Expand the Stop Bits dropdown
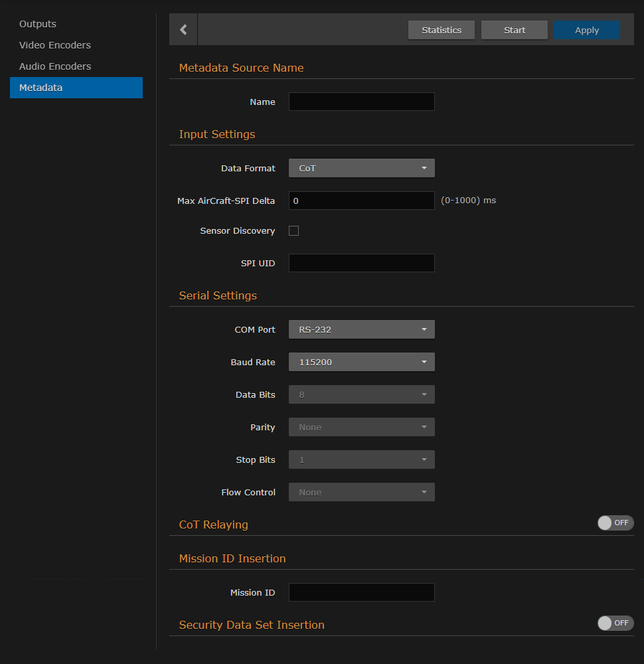The height and width of the screenshot is (664, 644). 361,459
